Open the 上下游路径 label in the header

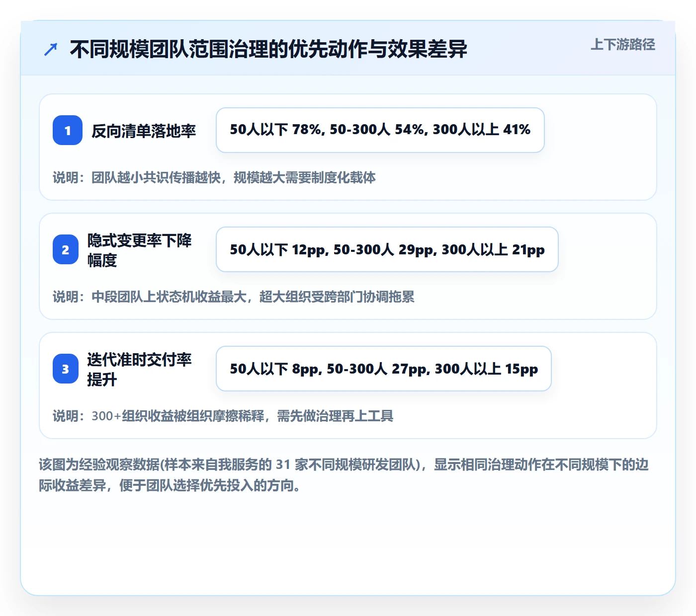click(x=623, y=44)
